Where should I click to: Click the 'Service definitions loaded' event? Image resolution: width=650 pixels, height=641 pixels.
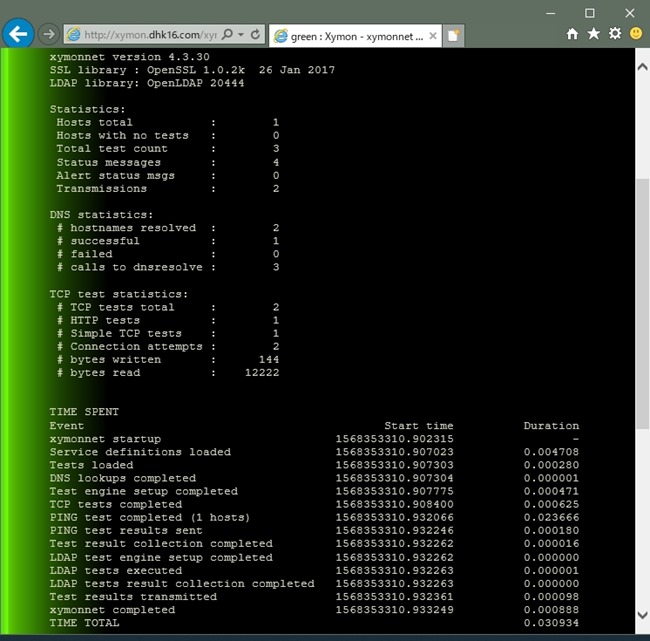(x=140, y=452)
